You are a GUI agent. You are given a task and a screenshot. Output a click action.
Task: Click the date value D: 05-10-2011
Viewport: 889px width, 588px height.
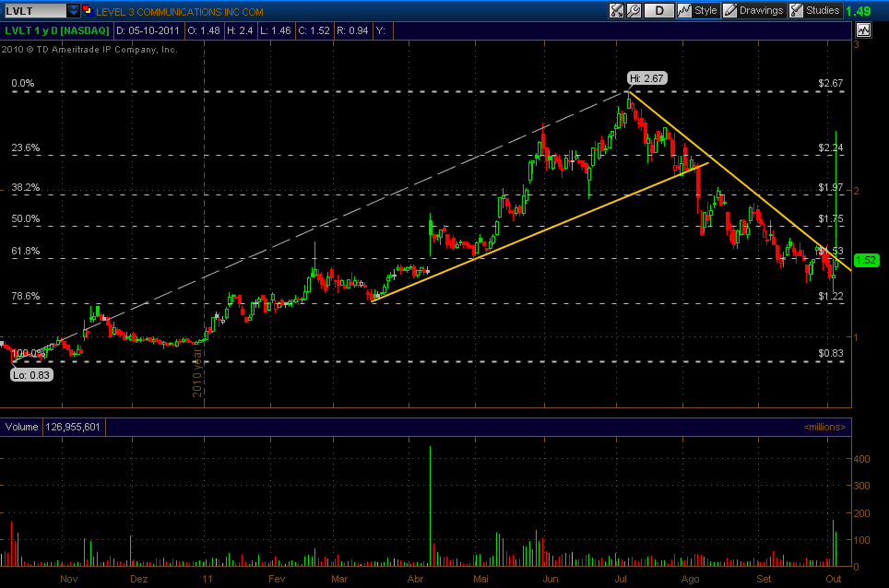148,31
